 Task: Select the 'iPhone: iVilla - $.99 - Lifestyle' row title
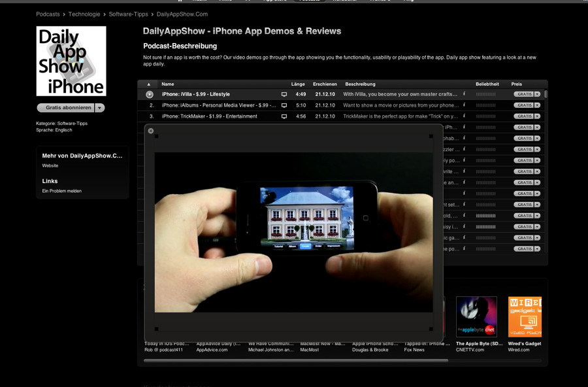click(x=196, y=94)
